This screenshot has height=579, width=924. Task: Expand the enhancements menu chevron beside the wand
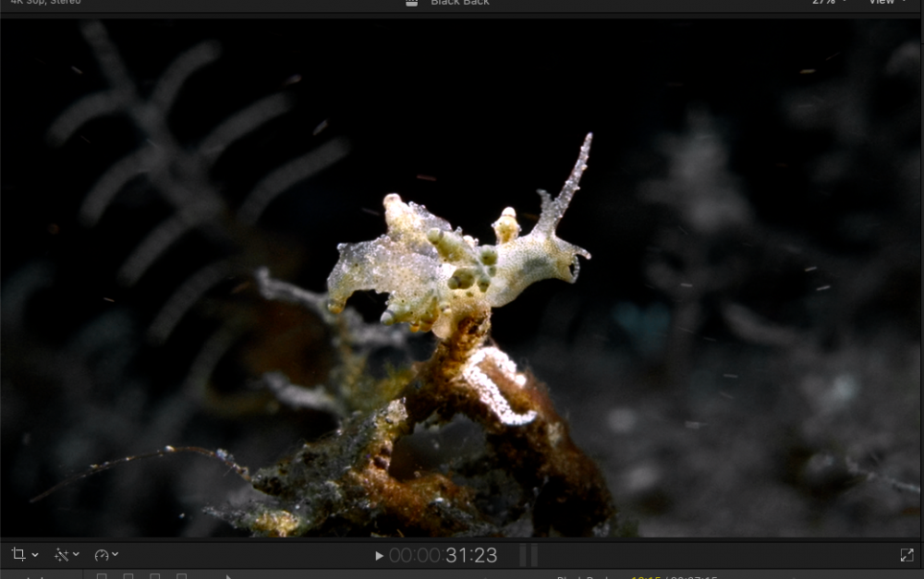(x=76, y=554)
